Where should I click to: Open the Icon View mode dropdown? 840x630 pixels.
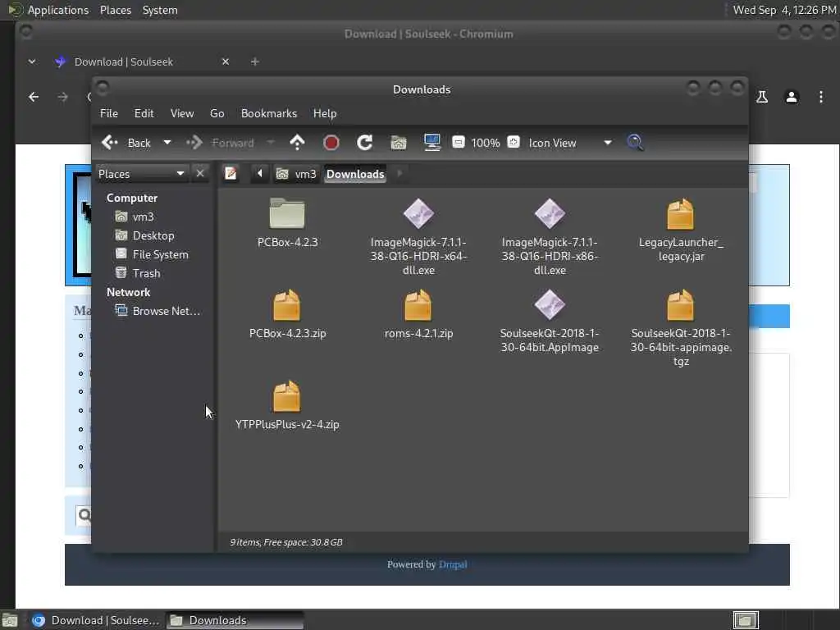570,143
